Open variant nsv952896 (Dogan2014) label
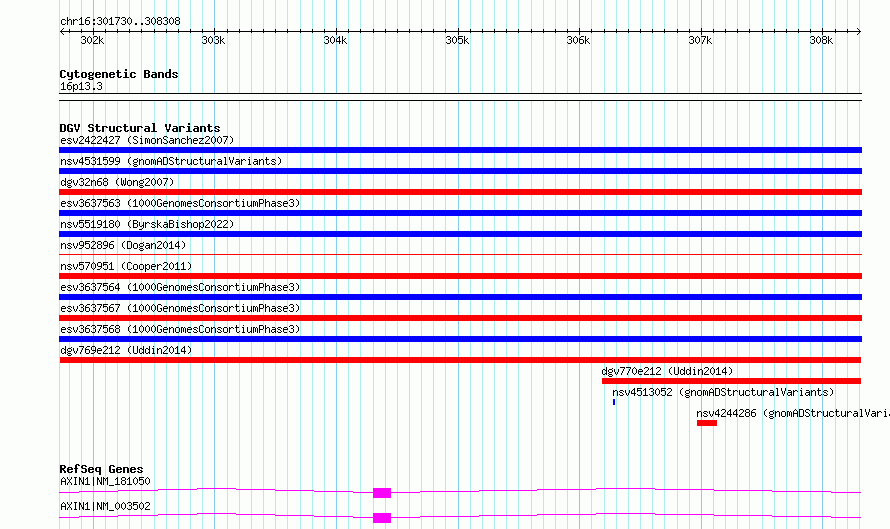Viewport: 890px width, 529px height. [123, 245]
